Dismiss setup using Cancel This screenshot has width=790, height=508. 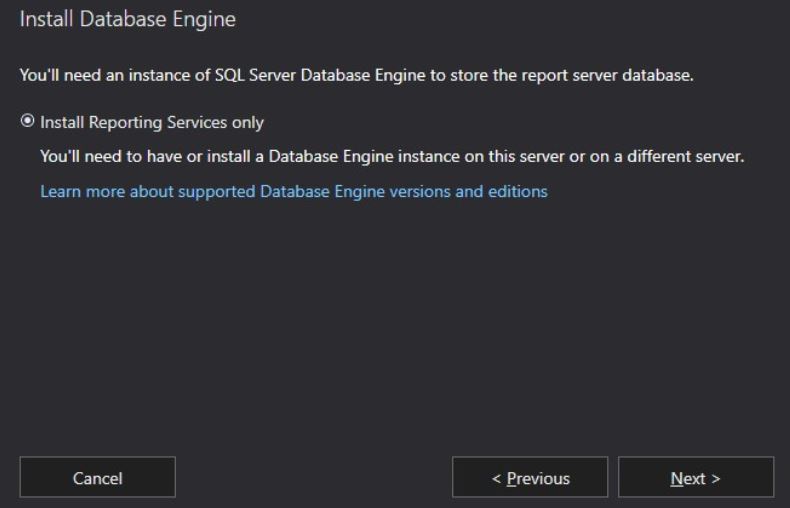click(98, 477)
